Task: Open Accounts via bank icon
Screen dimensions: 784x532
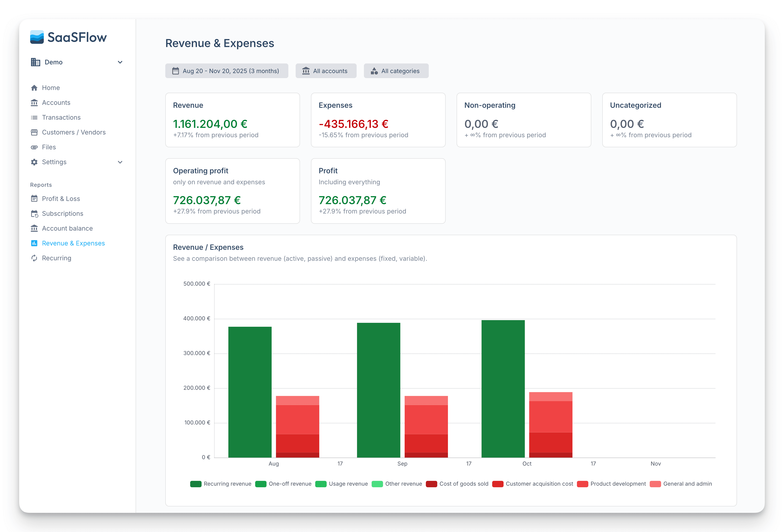Action: point(34,103)
